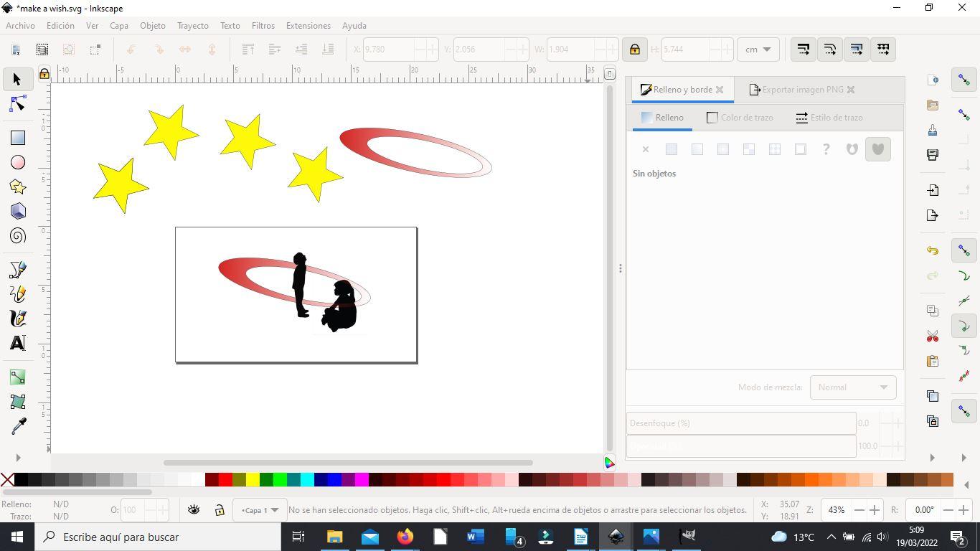Toggle pattern move-with-object option
980x551 pixels.
[x=883, y=50]
